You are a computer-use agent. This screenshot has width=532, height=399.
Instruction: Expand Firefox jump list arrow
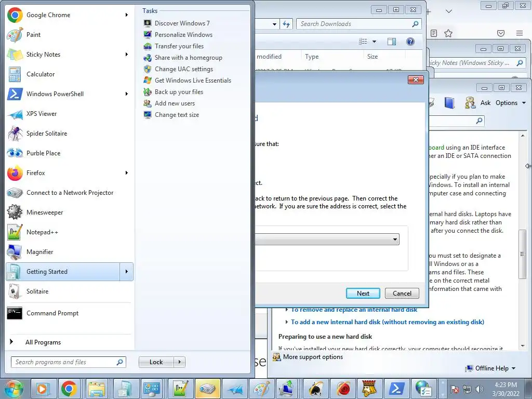coord(127,172)
